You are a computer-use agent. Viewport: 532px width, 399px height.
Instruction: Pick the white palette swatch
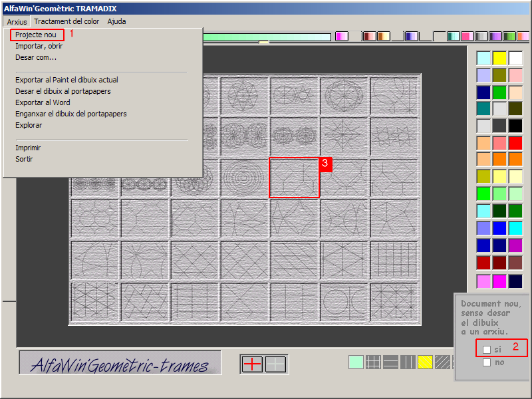(x=515, y=58)
